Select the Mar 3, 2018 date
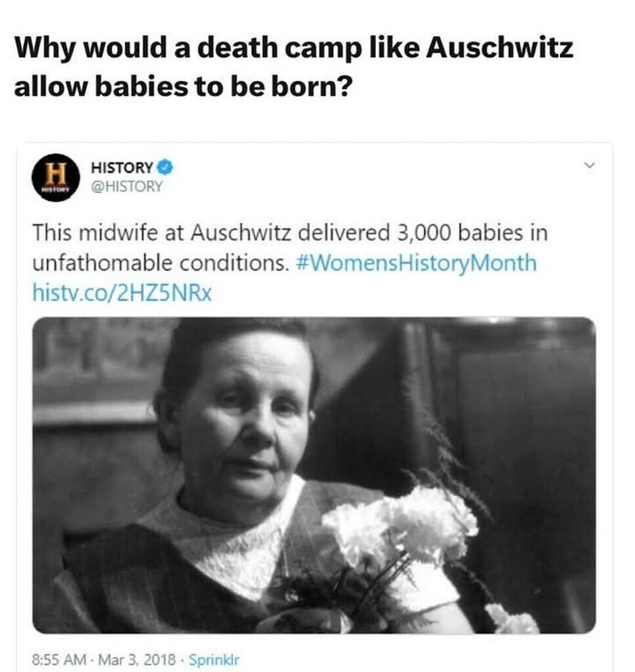 tap(137, 659)
